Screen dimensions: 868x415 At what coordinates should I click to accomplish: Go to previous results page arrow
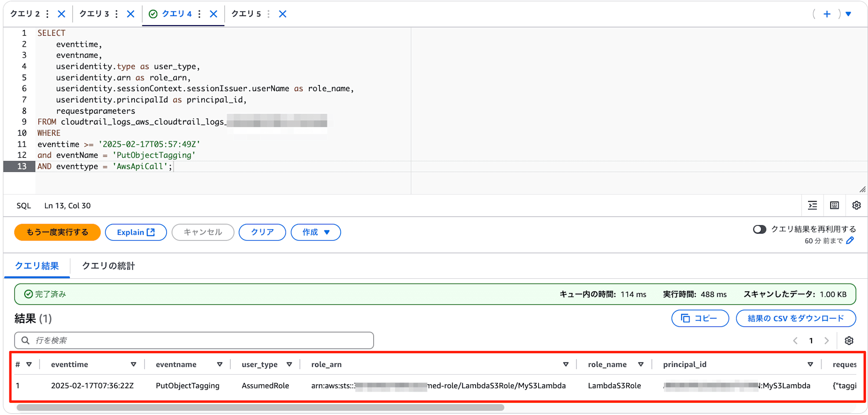(795, 341)
